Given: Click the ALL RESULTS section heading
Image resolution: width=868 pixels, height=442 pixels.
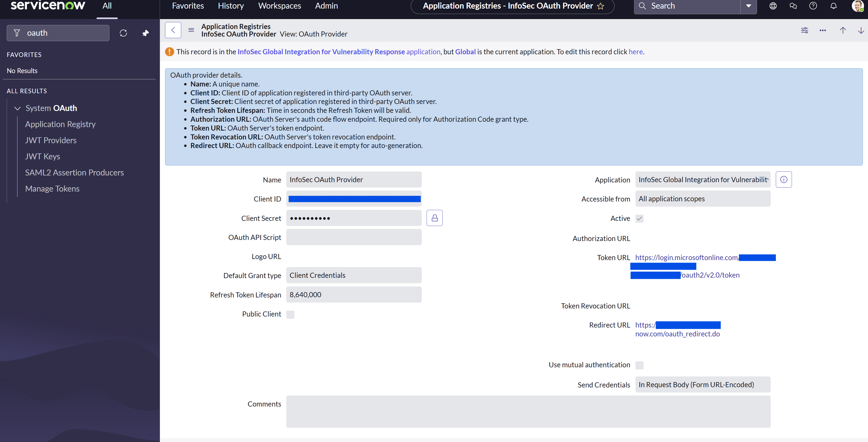Looking at the screenshot, I should click(27, 91).
